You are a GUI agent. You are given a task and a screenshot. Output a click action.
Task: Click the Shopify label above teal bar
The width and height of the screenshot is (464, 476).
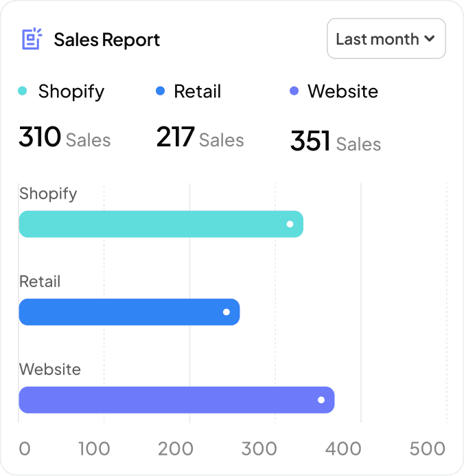pyautogui.click(x=48, y=194)
